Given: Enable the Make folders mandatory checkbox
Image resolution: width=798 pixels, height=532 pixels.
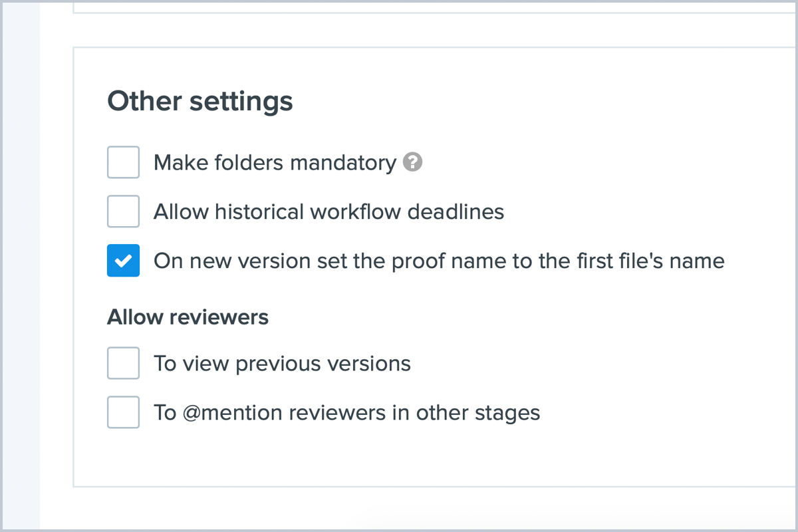Looking at the screenshot, I should click(x=123, y=163).
